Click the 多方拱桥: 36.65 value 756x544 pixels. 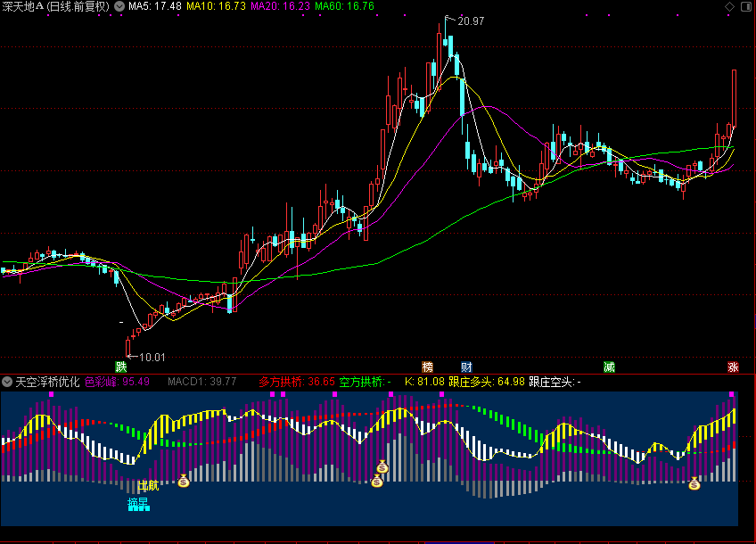point(297,382)
